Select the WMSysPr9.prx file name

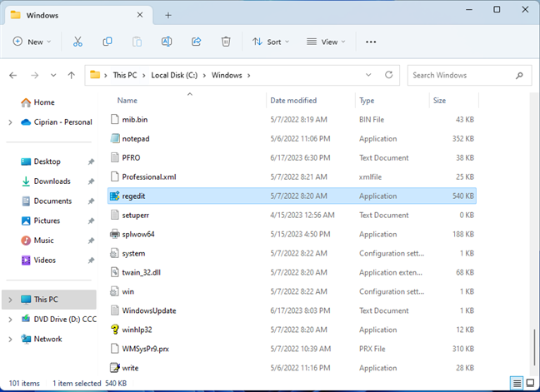(x=145, y=349)
